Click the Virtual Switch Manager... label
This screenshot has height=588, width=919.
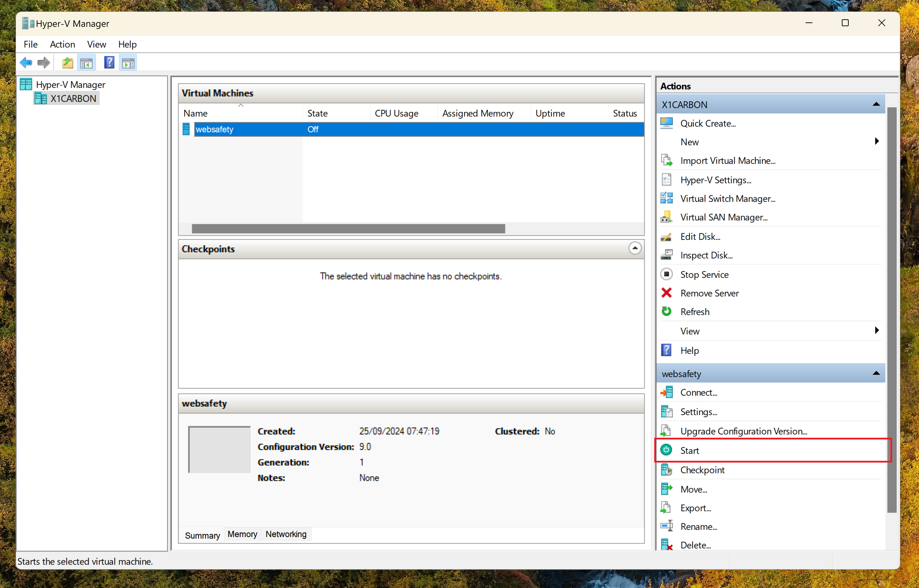(x=728, y=199)
